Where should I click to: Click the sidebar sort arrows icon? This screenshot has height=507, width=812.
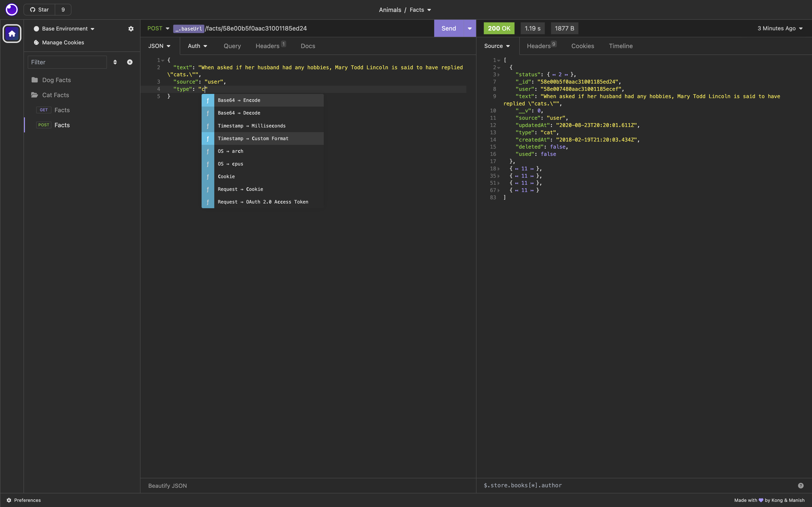(x=115, y=62)
